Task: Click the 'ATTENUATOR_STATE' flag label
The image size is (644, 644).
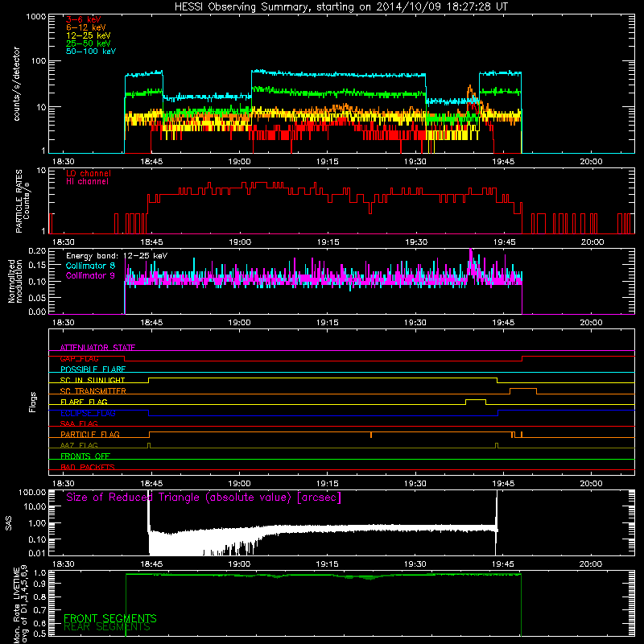Action: [x=97, y=348]
